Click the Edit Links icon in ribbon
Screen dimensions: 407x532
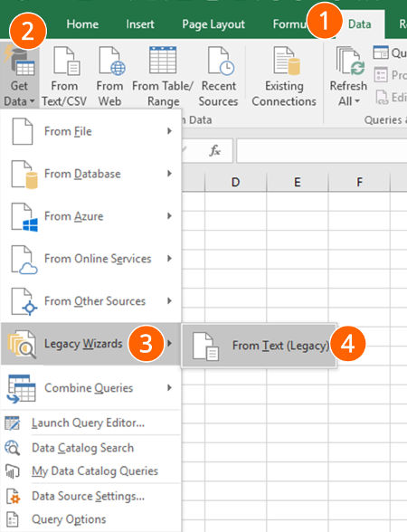pos(382,98)
